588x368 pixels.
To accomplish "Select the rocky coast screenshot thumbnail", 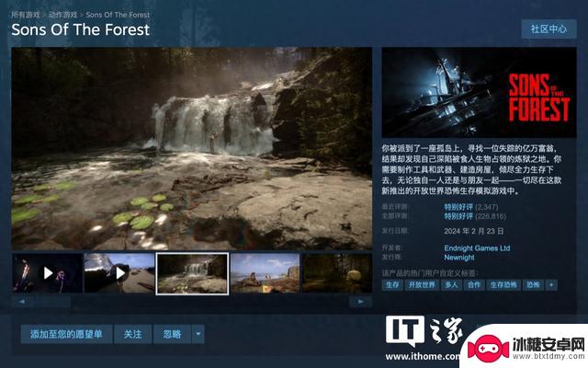I will click(266, 273).
